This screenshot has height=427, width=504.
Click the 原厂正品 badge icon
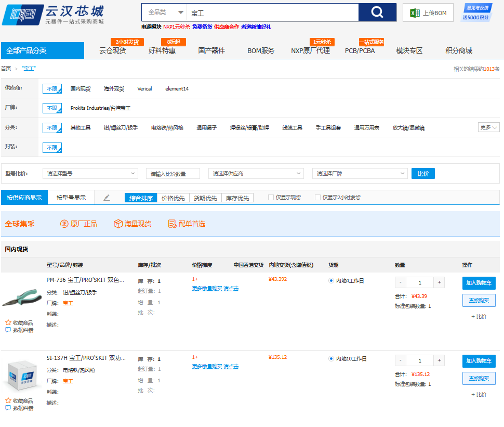(64, 224)
